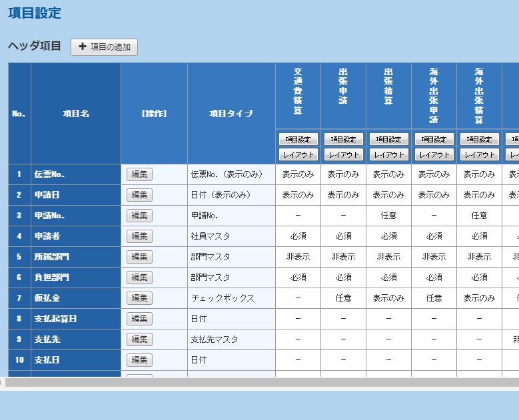Screen dimensions: 519x420
Task: Open レイアウト for 海外出張精算 column
Action: 479,154
